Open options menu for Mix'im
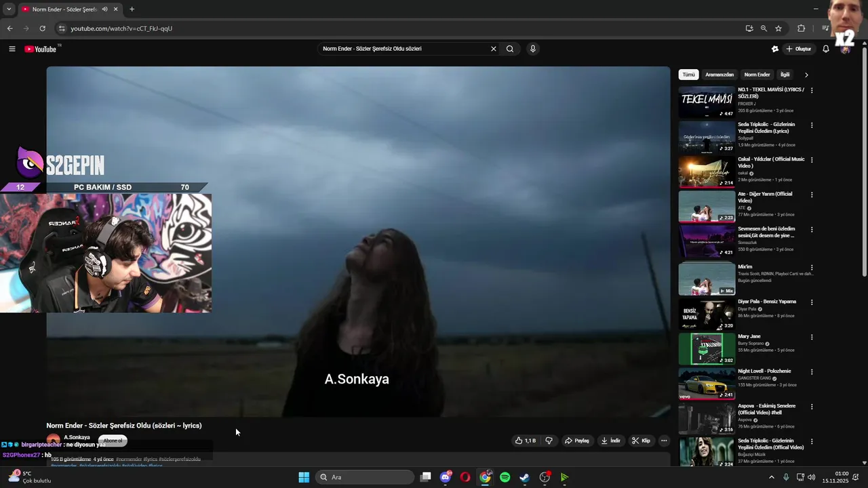868x488 pixels. click(x=812, y=267)
